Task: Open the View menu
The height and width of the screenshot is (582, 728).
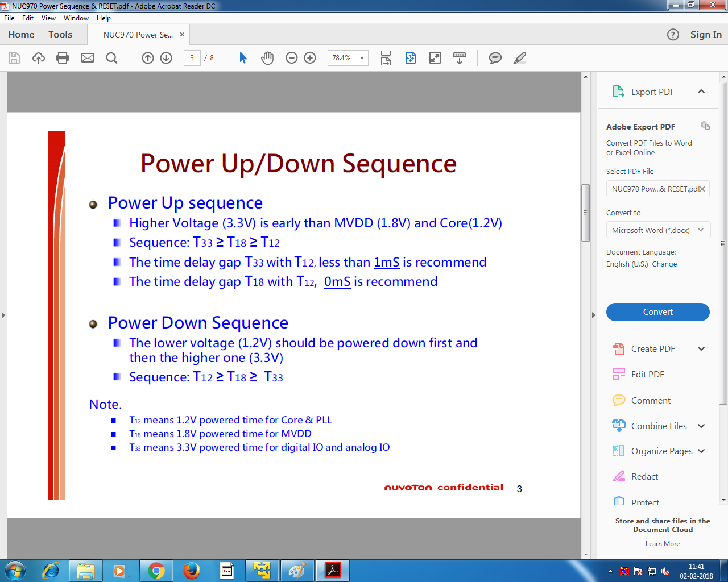Action: point(48,18)
